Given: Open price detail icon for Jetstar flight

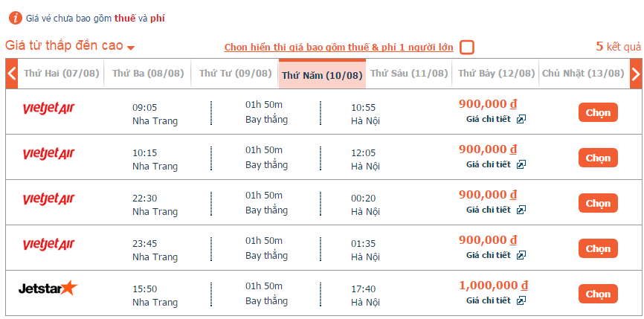Looking at the screenshot, I should (x=521, y=300).
